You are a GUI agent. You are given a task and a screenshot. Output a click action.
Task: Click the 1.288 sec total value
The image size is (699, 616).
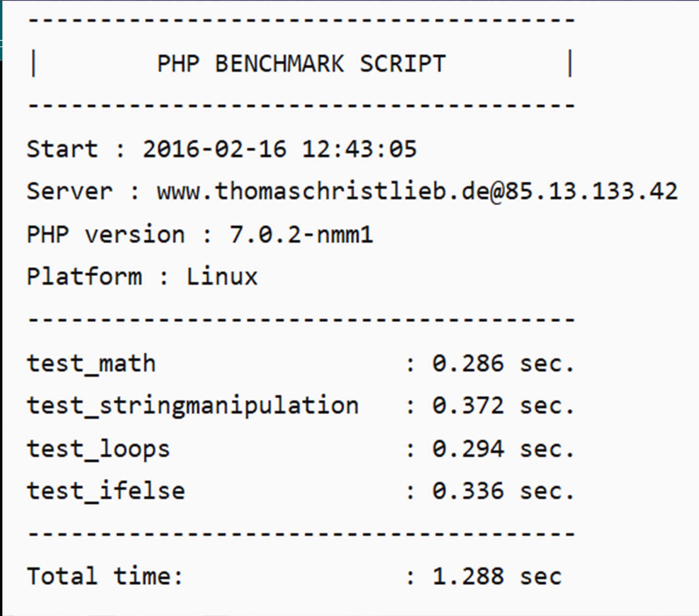pyautogui.click(x=497, y=576)
